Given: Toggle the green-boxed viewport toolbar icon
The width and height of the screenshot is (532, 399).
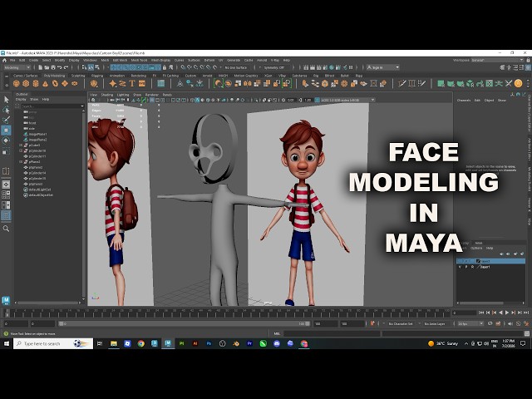Looking at the screenshot, I should point(144,100).
